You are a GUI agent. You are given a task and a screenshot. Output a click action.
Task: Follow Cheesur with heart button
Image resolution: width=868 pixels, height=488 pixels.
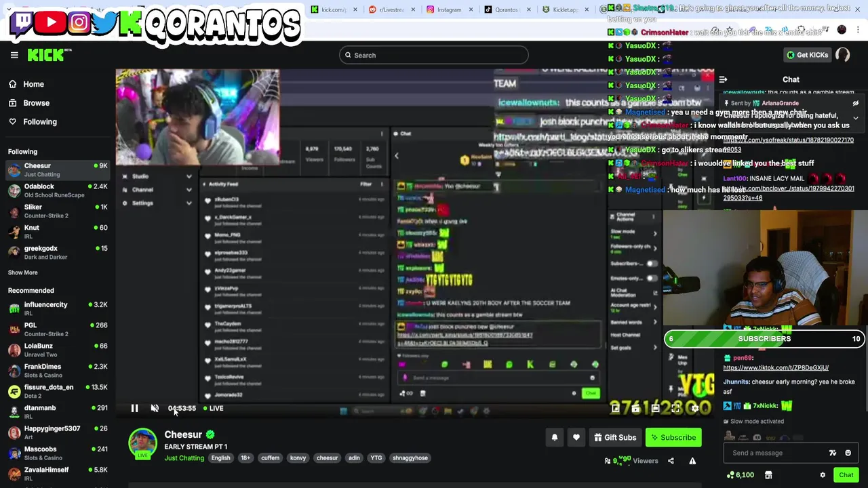click(x=576, y=438)
